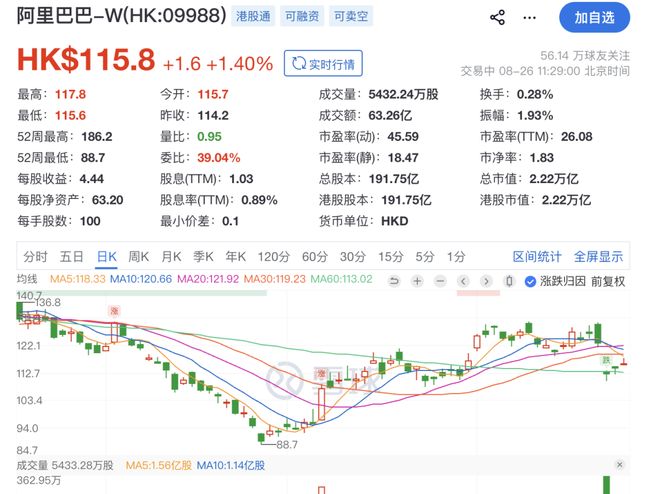The width and height of the screenshot is (660, 494).
Task: Click the volume MA10:1.14亿股 label
Action: coord(231,465)
